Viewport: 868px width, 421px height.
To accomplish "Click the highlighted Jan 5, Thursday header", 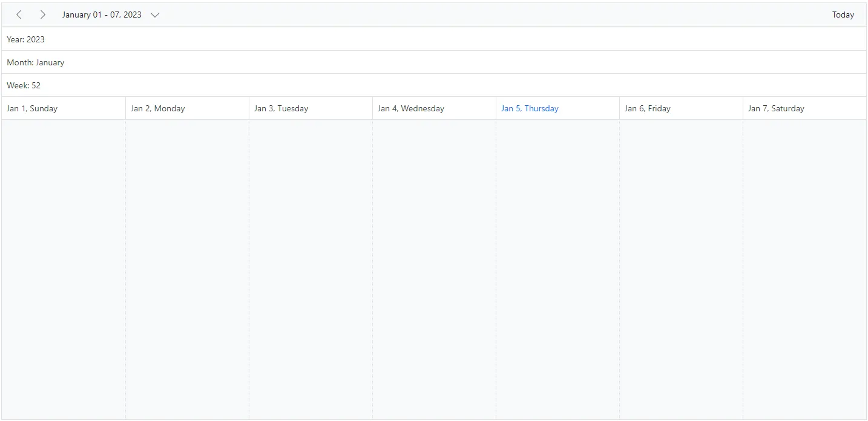I will pos(557,108).
